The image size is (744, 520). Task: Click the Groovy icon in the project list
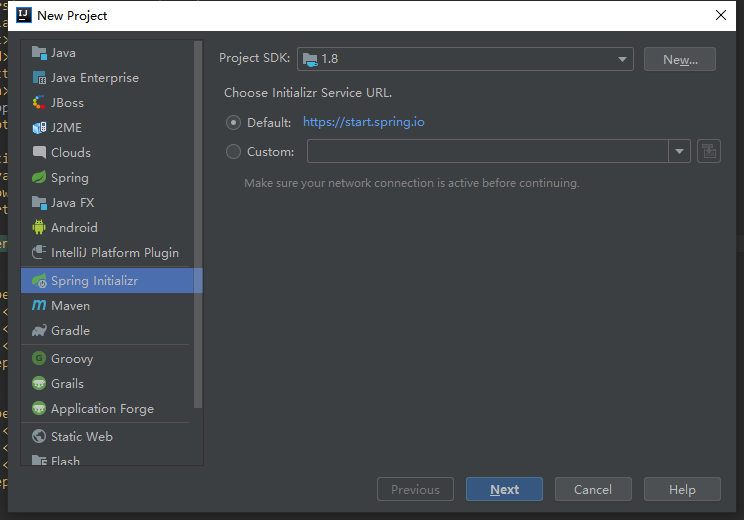click(40, 359)
